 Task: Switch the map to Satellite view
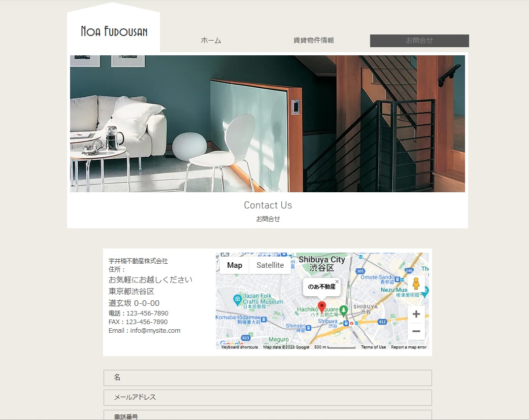pos(270,265)
